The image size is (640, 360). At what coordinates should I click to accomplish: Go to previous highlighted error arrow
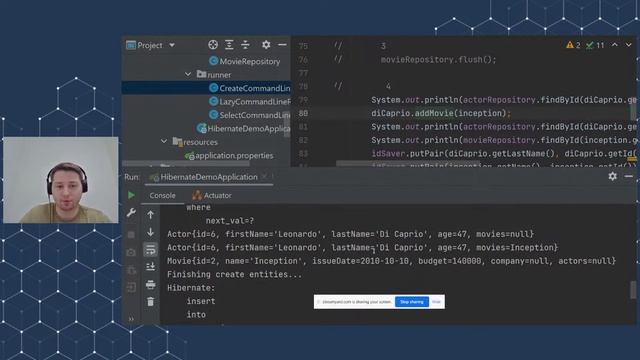615,45
